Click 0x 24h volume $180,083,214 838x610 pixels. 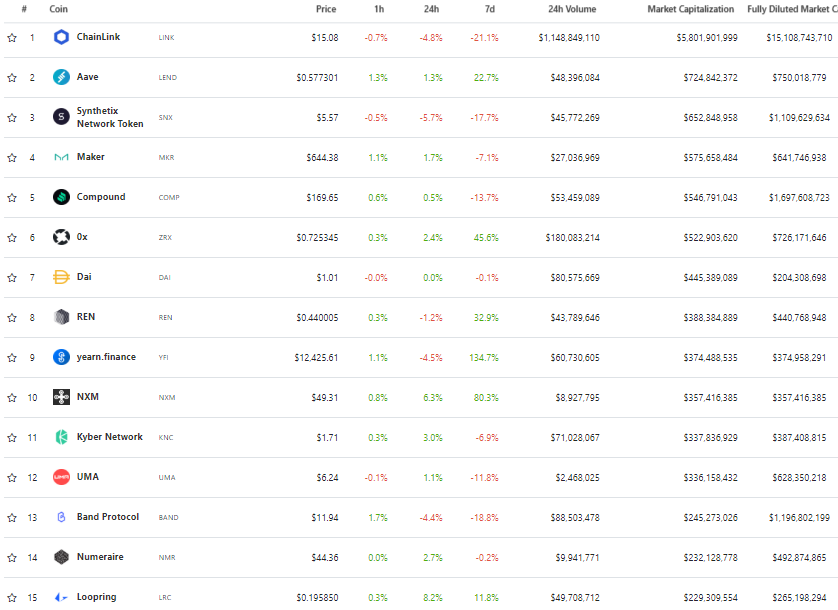[x=572, y=237]
